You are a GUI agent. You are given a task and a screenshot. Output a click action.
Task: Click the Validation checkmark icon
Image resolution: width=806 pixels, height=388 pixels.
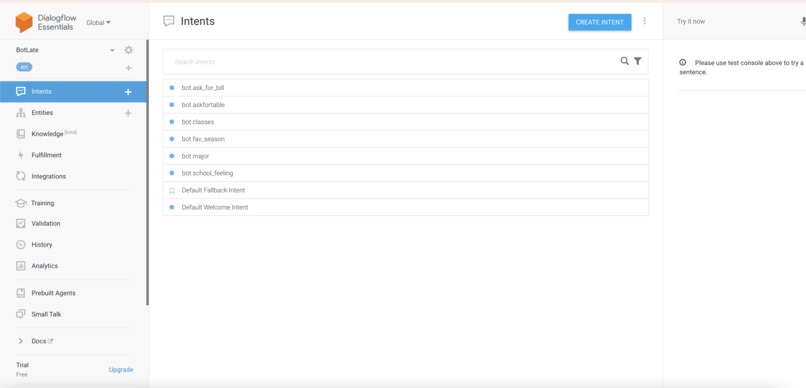(x=21, y=224)
